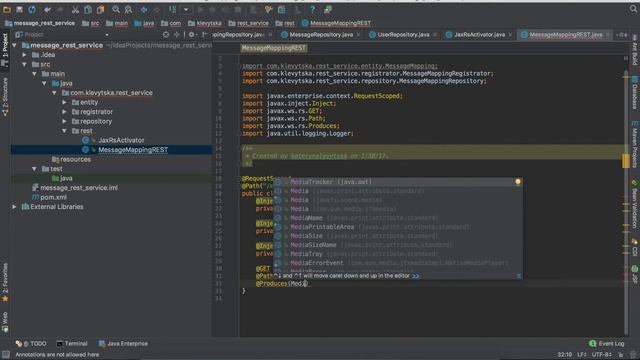
Task: Expand the External Libraries node
Action: click(15, 207)
